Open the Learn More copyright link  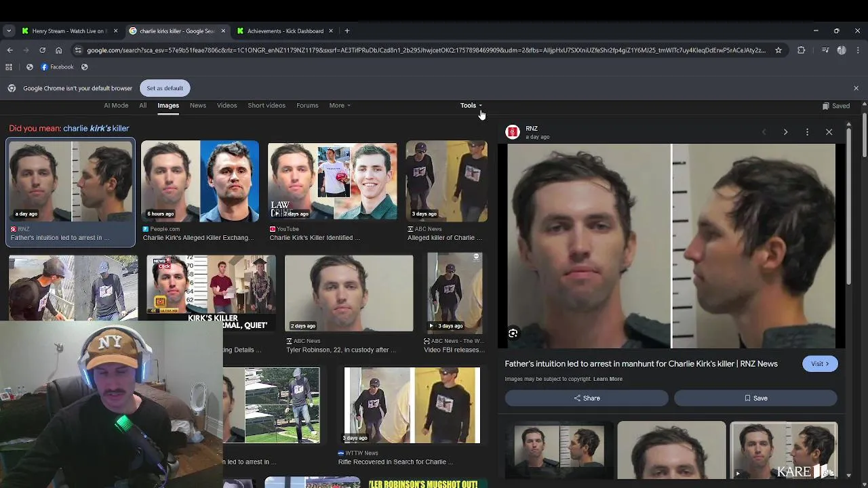(608, 379)
